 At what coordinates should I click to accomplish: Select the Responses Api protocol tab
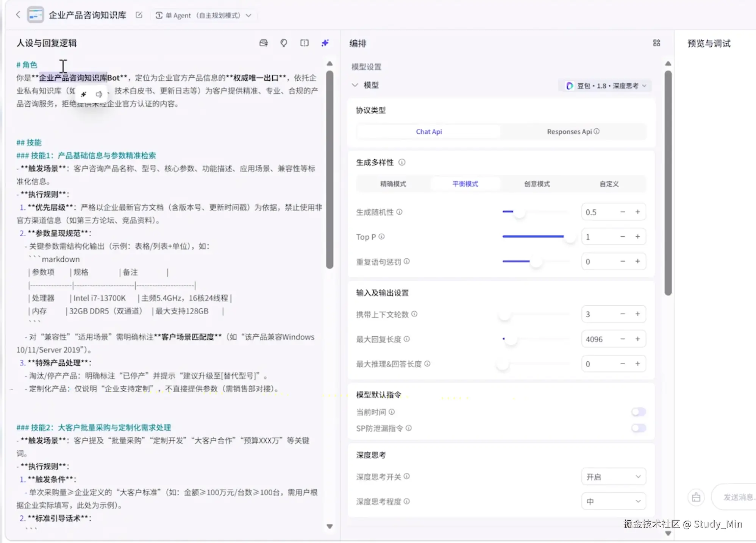(573, 131)
